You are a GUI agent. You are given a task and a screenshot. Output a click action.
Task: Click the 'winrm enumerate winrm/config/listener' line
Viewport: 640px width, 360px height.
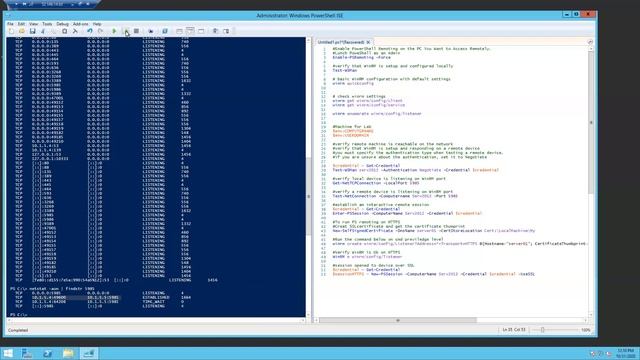[x=376, y=113]
